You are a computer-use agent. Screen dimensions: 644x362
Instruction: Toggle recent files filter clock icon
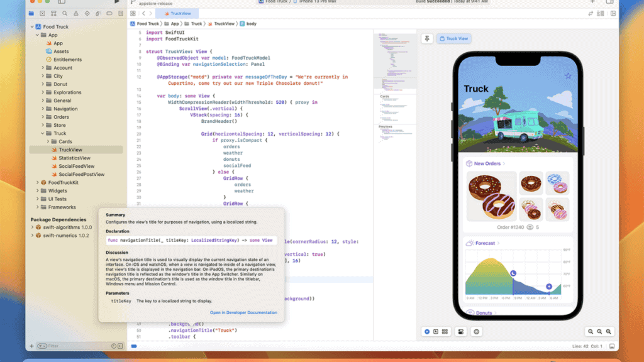[114, 346]
